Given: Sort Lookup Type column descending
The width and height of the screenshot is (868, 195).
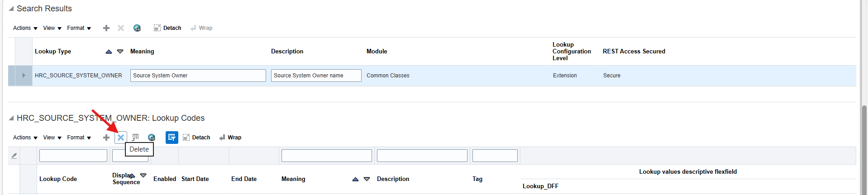Looking at the screenshot, I should (120, 52).
